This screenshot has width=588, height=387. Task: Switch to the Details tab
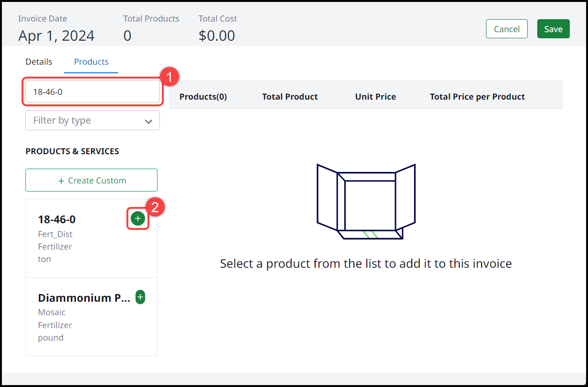tap(39, 62)
